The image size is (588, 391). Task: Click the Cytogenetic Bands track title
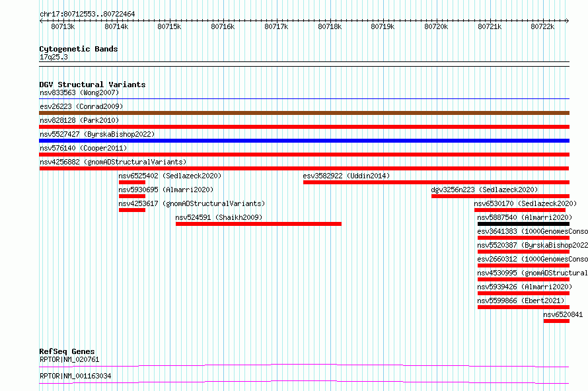click(x=79, y=49)
